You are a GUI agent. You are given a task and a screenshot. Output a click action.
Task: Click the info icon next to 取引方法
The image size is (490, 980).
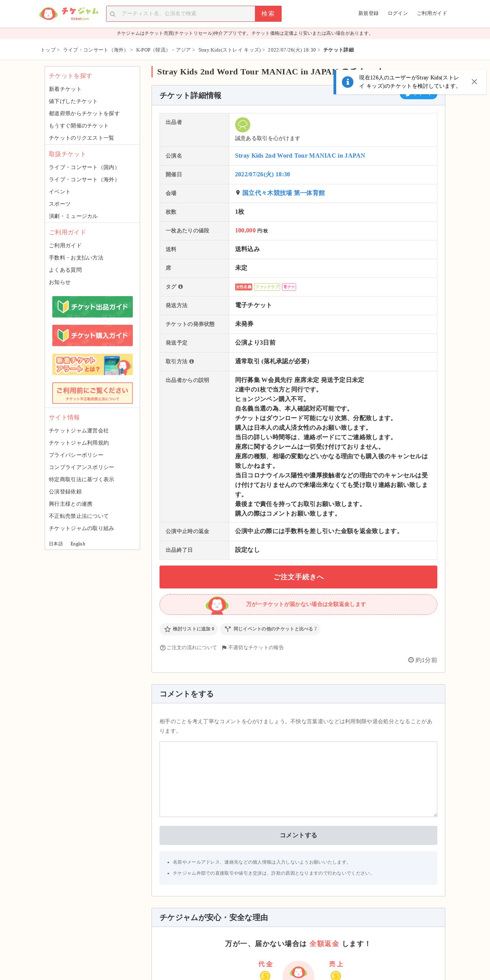(192, 361)
